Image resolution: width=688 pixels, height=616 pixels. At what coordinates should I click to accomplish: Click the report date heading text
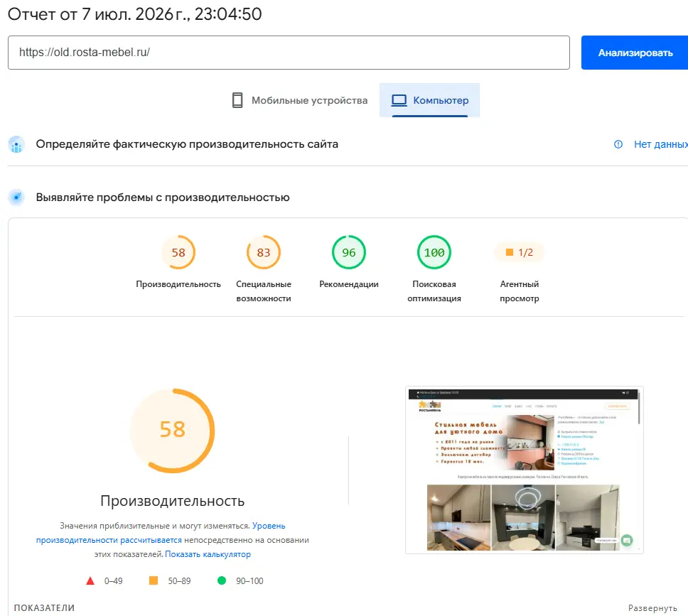coord(135,14)
